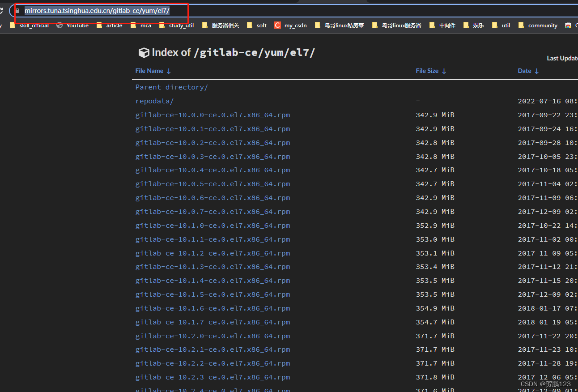Open the repodata/ directory
This screenshot has width=578, height=392.
click(154, 101)
